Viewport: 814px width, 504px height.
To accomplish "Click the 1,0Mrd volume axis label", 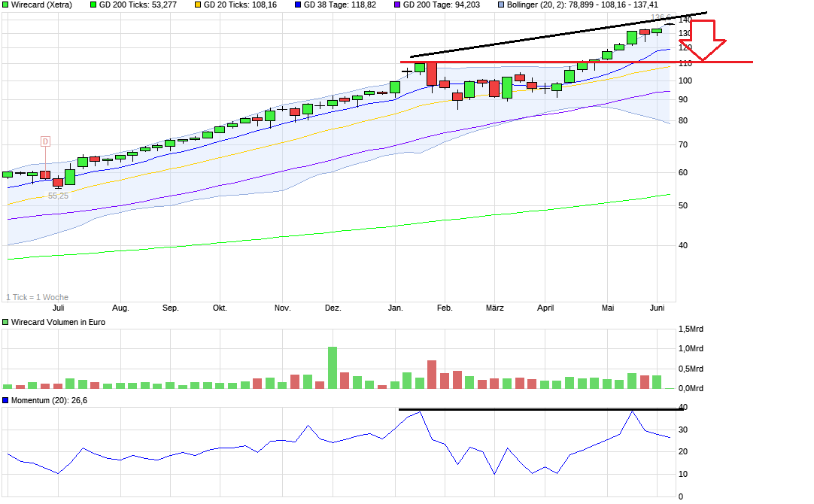I will (x=691, y=349).
